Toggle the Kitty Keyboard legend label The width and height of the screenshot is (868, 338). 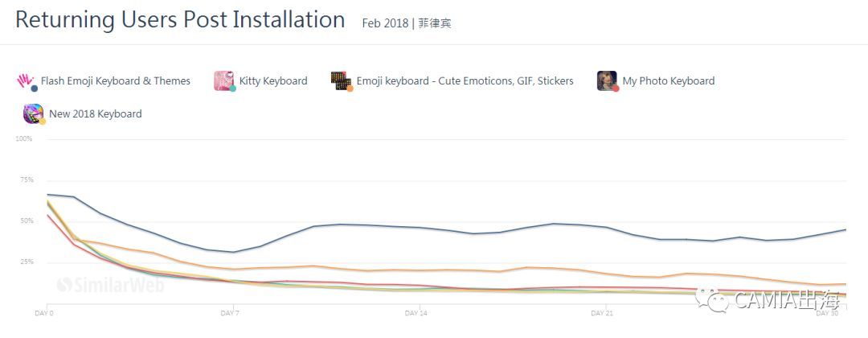[x=273, y=80]
